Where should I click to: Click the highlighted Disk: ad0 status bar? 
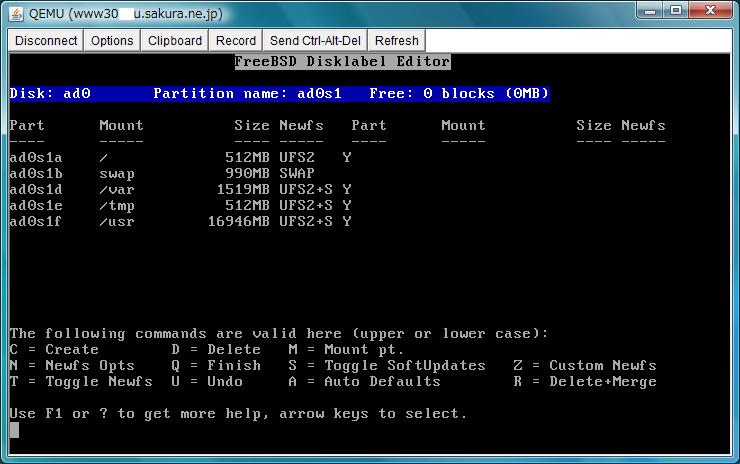click(279, 94)
